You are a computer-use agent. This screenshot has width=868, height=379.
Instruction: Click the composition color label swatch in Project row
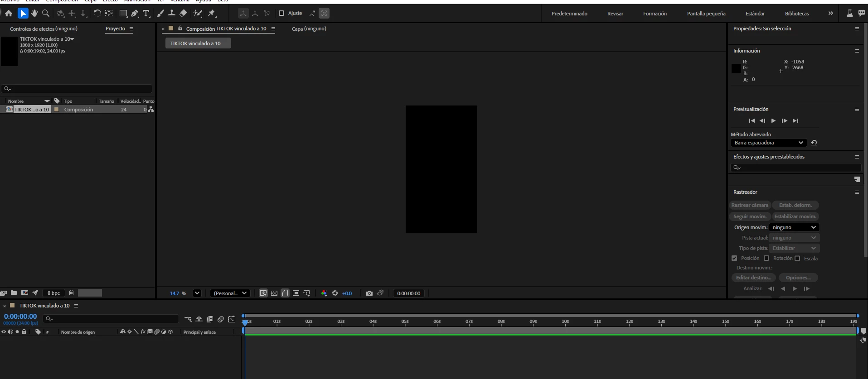click(x=57, y=110)
